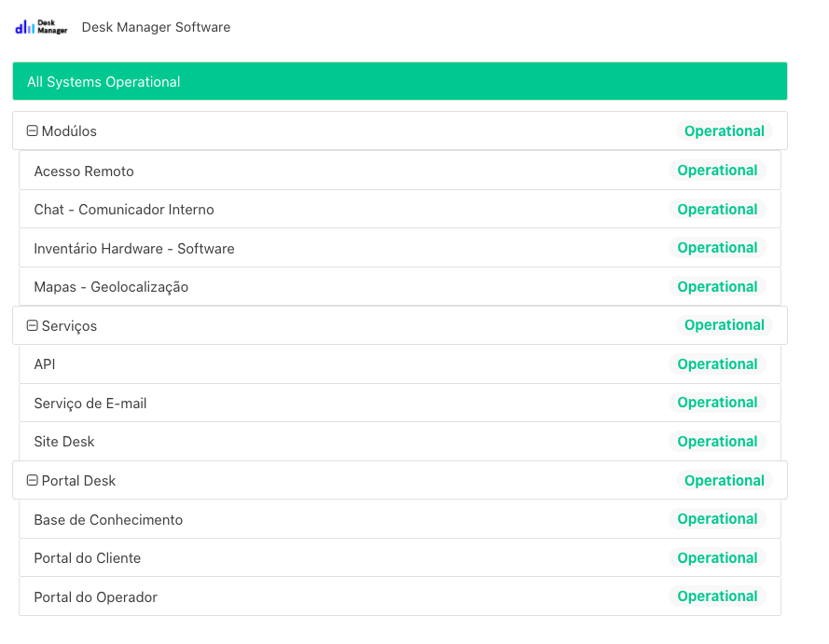Image resolution: width=829 pixels, height=644 pixels.
Task: Click Operational badge for Serviços group
Action: (725, 325)
